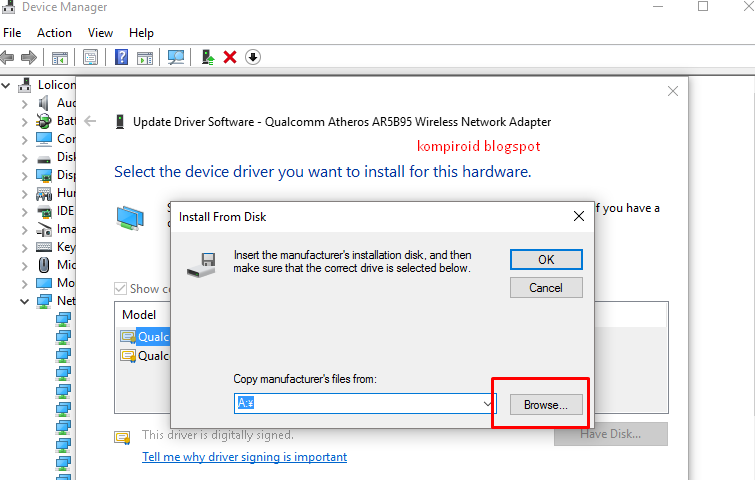Click the Update driver software toolbar icon

click(208, 57)
